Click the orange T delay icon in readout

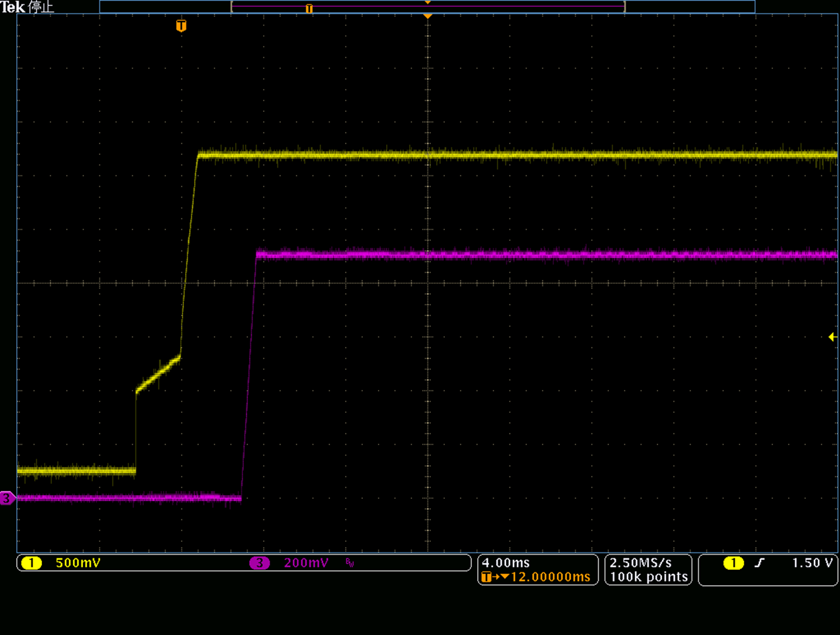487,577
